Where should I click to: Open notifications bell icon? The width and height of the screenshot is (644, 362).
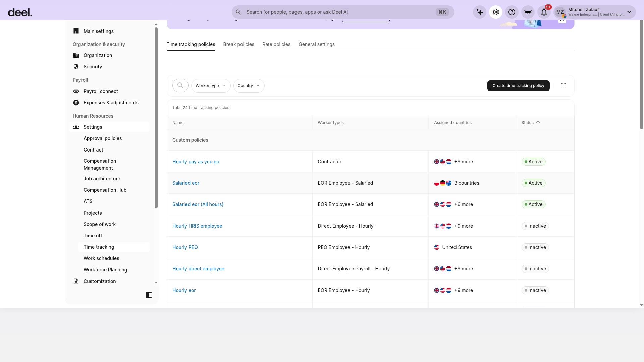click(x=544, y=12)
